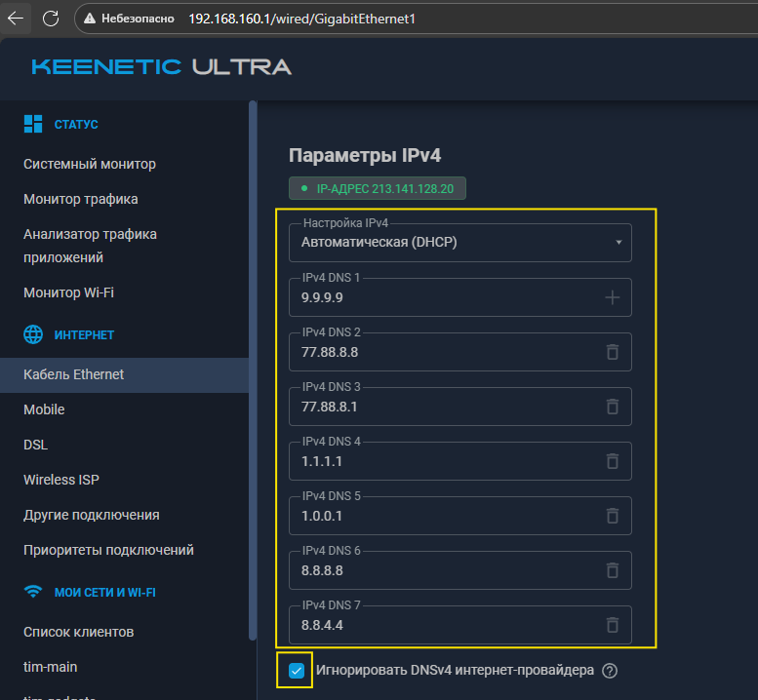This screenshot has width=758, height=700.
Task: Open System Monitor page in sidebar
Action: tap(90, 164)
